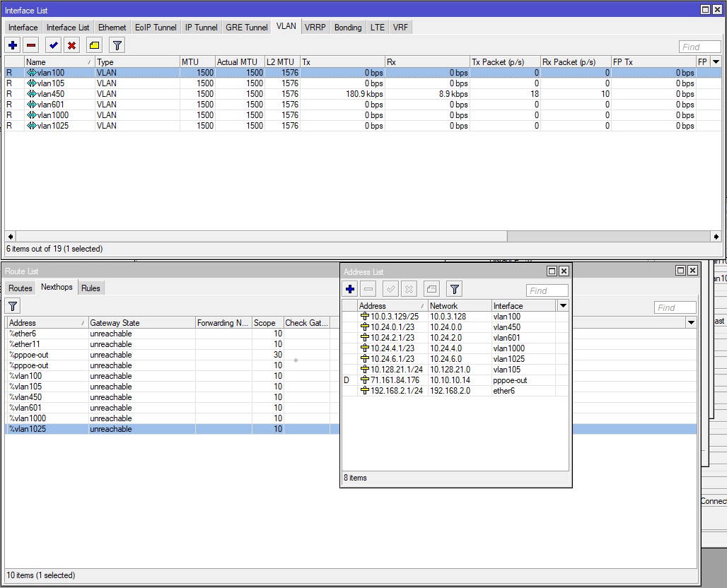Click the vlan105 interface icon in the VLAN table
This screenshot has height=588, width=727.
coord(32,83)
